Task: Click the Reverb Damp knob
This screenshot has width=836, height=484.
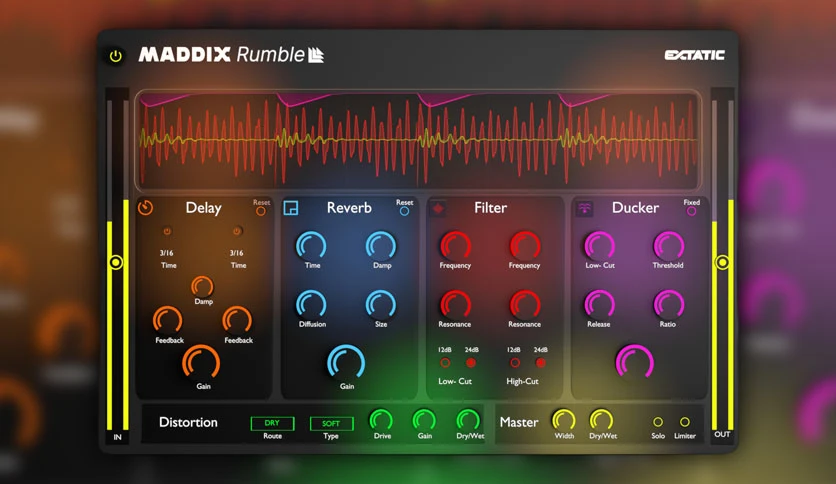Action: [x=381, y=246]
